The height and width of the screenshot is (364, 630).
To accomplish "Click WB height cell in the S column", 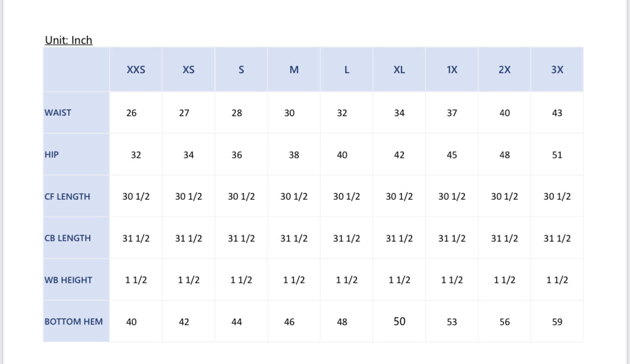I will tap(241, 280).
